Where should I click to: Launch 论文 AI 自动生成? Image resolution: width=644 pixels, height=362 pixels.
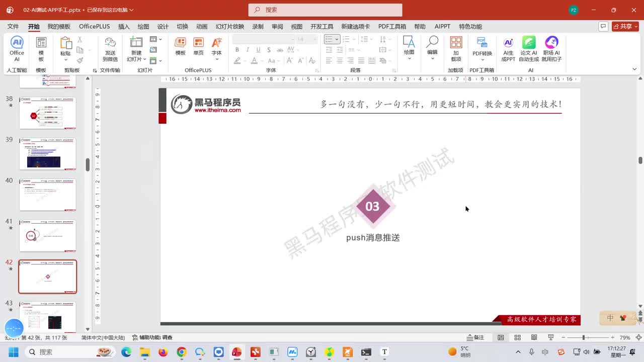[x=529, y=49]
